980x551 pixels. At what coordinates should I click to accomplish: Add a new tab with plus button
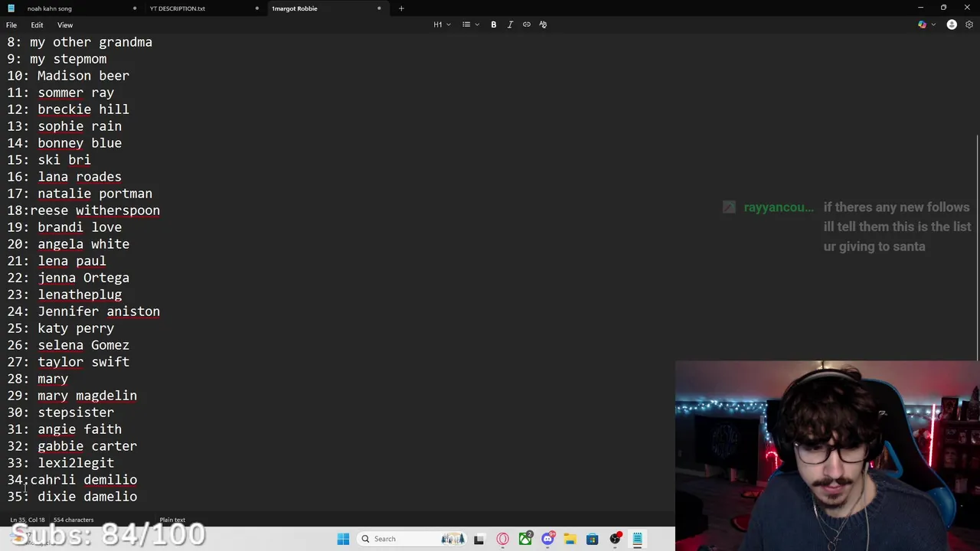401,8
